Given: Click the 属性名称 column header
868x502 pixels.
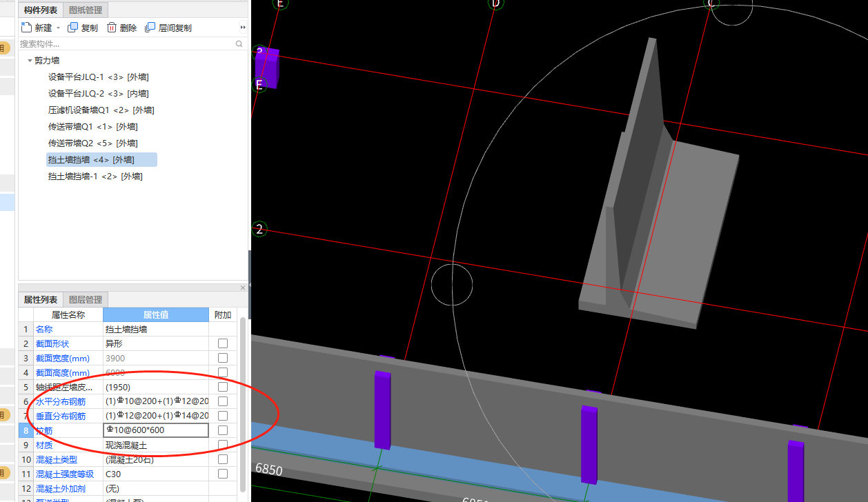Looking at the screenshot, I should click(68, 314).
